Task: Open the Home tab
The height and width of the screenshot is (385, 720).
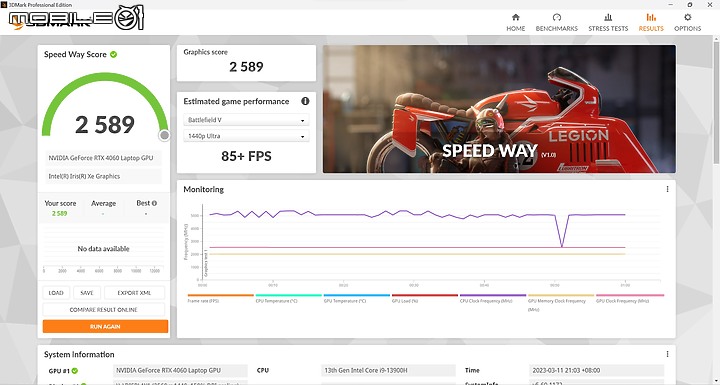Action: pyautogui.click(x=516, y=23)
